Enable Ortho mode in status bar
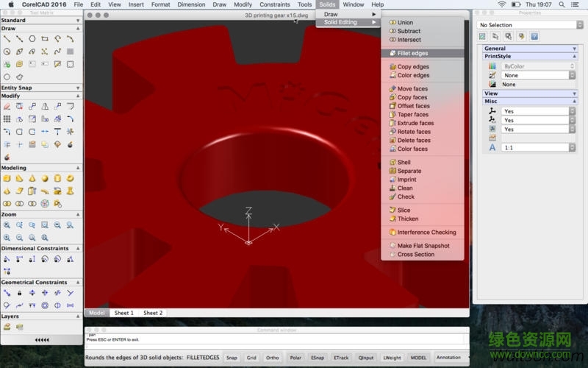 pos(273,358)
